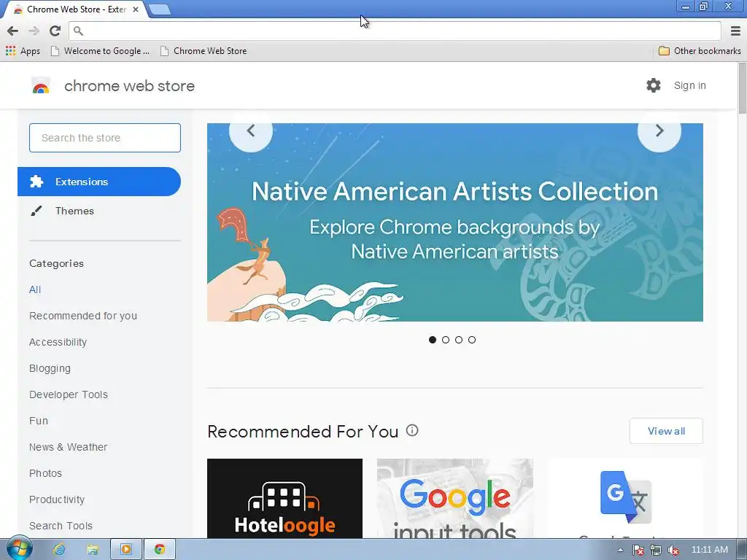Click the muted volume tray icon

(x=673, y=550)
